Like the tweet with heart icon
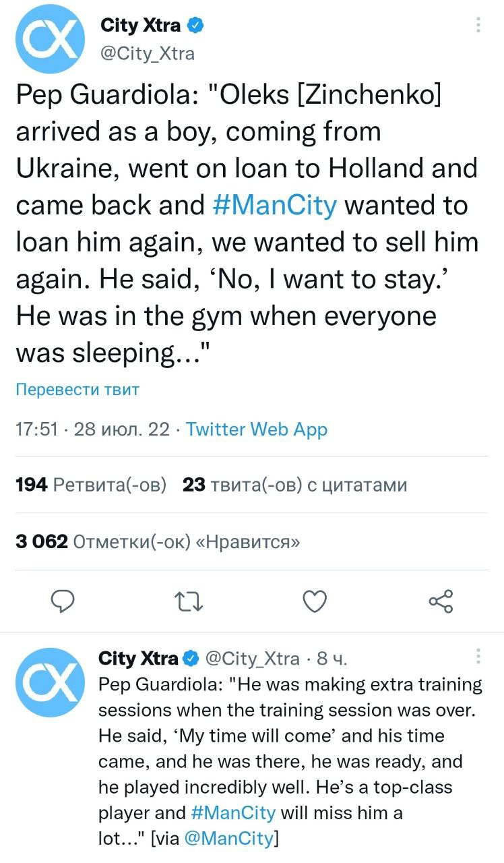This screenshot has width=504, height=863. click(x=315, y=599)
